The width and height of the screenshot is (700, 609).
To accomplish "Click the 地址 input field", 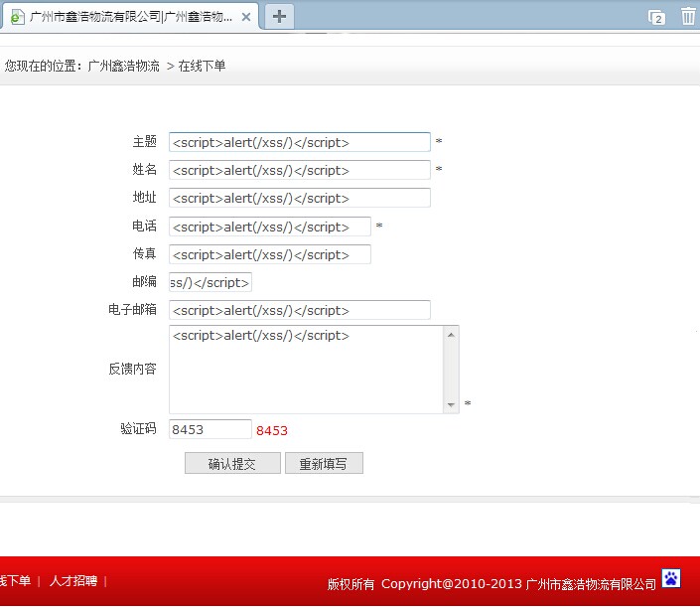I will coord(300,198).
